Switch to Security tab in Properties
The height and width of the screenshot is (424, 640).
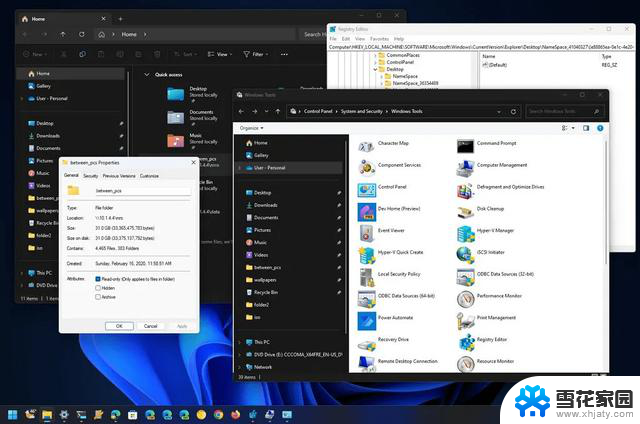[x=91, y=176]
